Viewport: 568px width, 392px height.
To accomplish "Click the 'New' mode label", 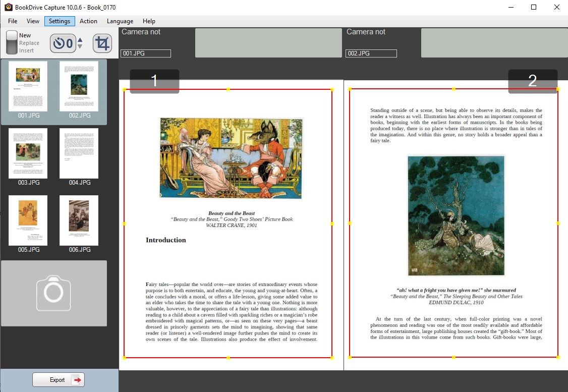I will tap(25, 35).
